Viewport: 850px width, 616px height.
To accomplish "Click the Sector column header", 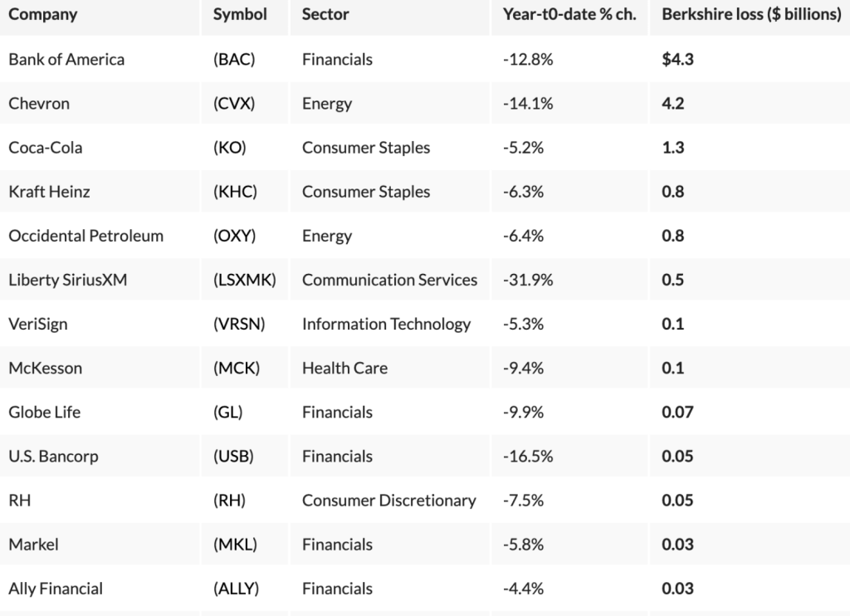I will (325, 14).
